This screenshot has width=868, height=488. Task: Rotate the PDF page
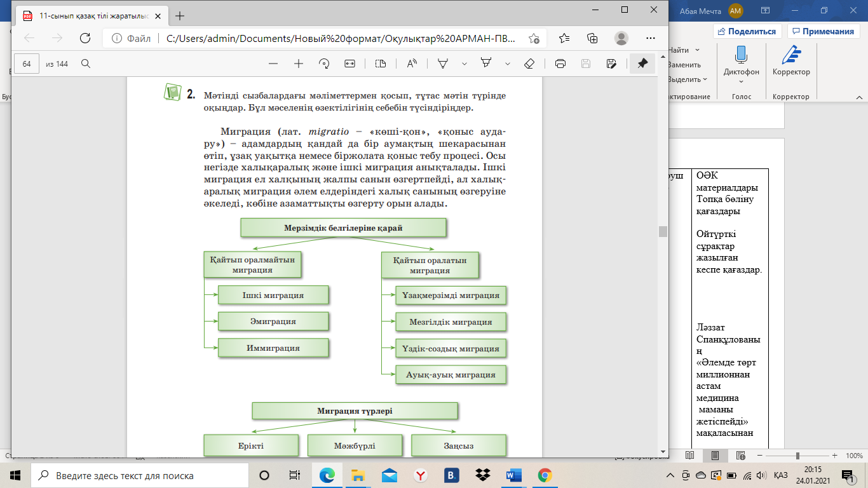[324, 64]
